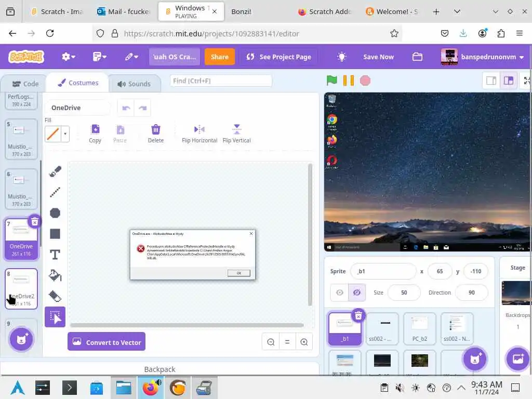Image resolution: width=532 pixels, height=399 pixels.
Task: Click OK in OneDrive error costume
Action: pos(239,273)
